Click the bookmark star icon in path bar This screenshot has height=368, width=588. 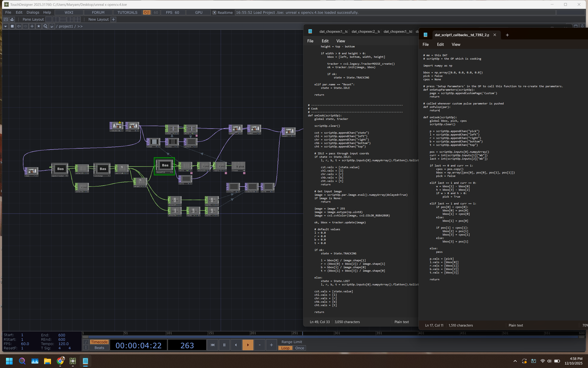point(38,26)
